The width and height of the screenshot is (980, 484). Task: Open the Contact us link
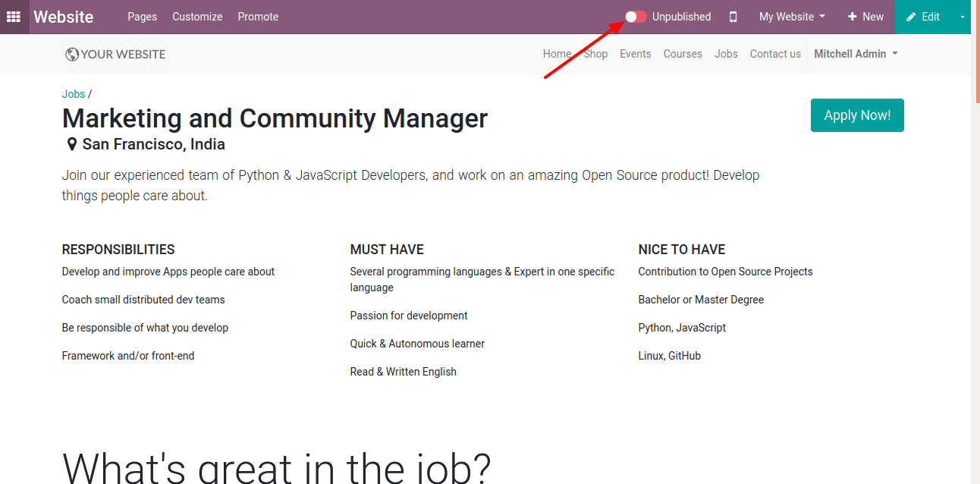(775, 54)
